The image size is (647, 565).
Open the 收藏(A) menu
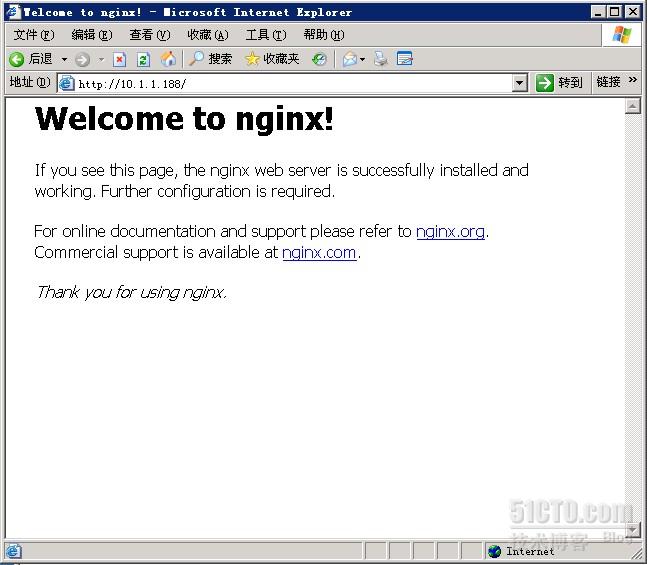[x=208, y=35]
